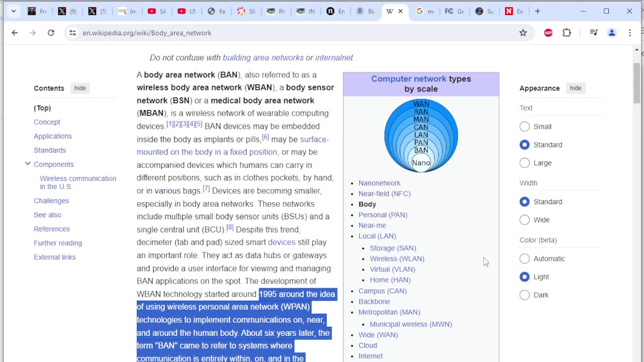Open the tab search dropdown arrow

pyautogui.click(x=14, y=11)
